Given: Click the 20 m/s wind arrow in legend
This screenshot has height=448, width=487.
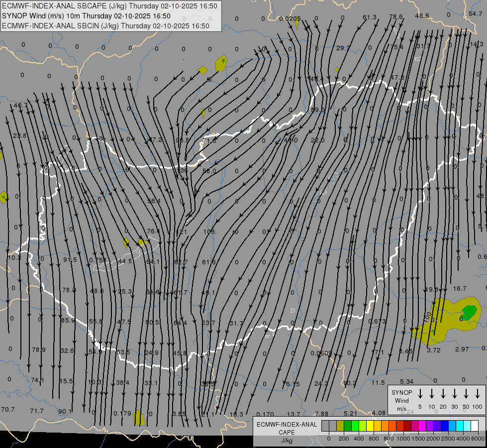Looking at the screenshot, I should (443, 394).
